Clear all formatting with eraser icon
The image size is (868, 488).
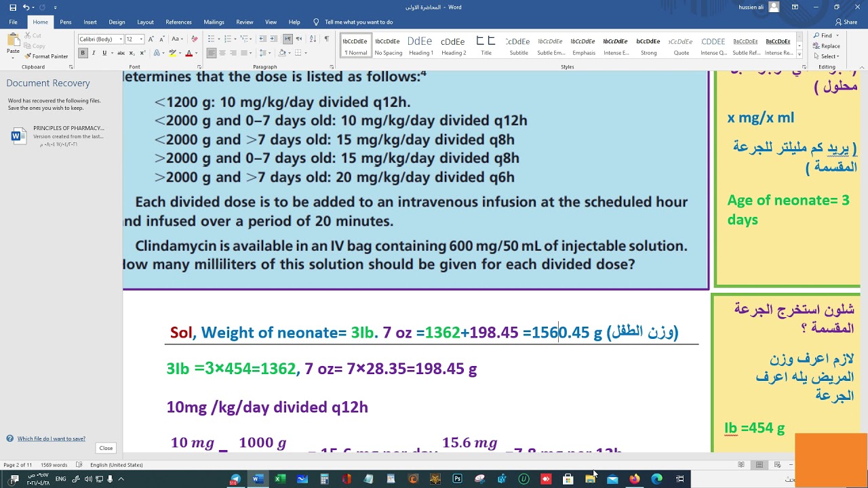195,39
